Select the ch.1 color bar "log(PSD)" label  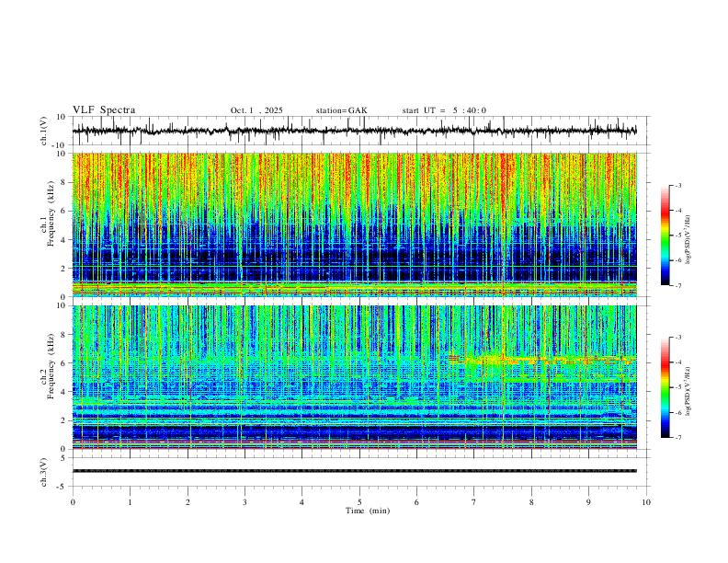pyautogui.click(x=688, y=239)
